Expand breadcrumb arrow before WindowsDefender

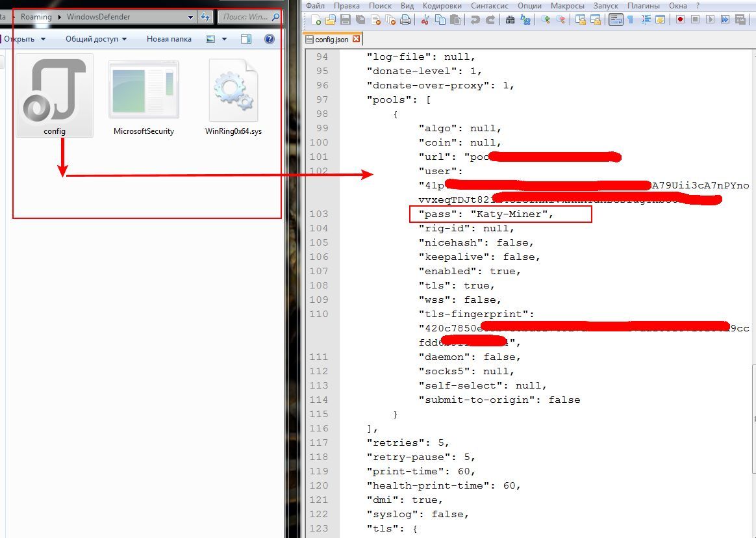[60, 17]
